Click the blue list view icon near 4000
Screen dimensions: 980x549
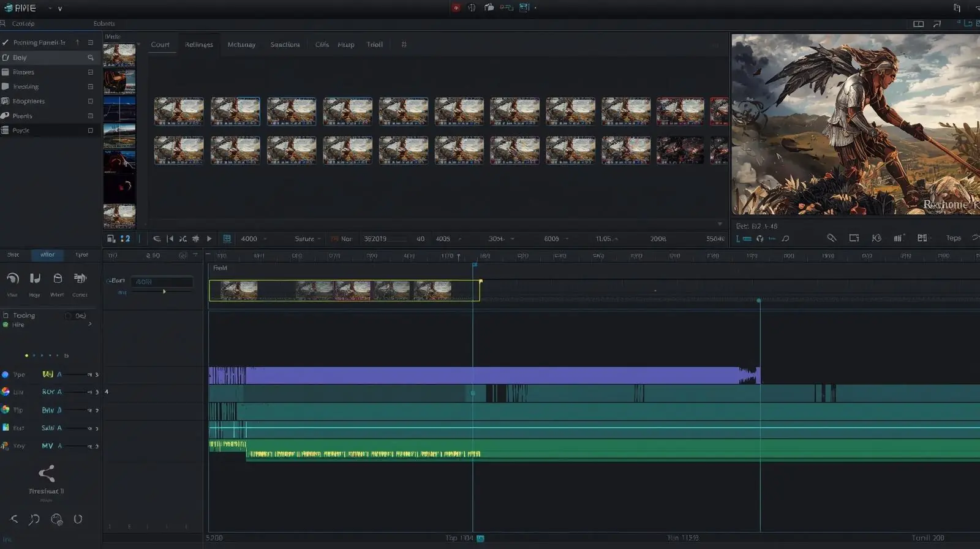(227, 239)
